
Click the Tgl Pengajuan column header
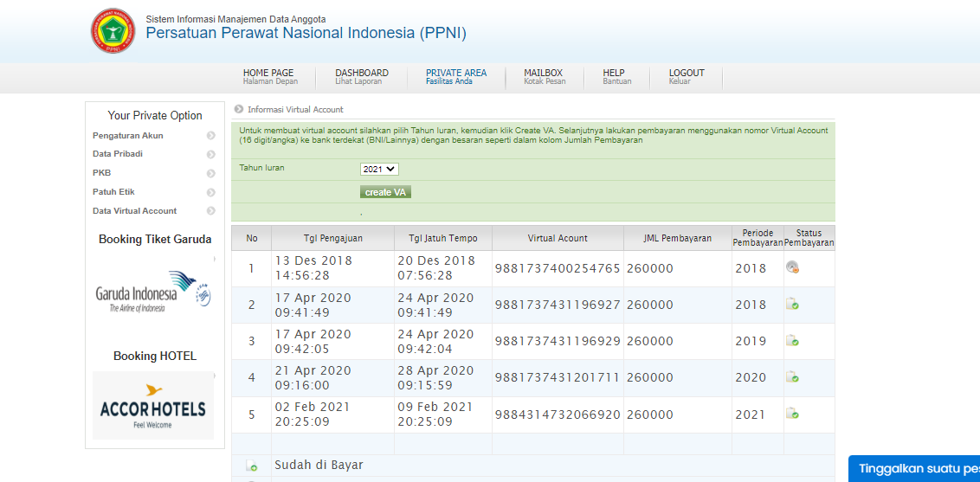(x=333, y=238)
